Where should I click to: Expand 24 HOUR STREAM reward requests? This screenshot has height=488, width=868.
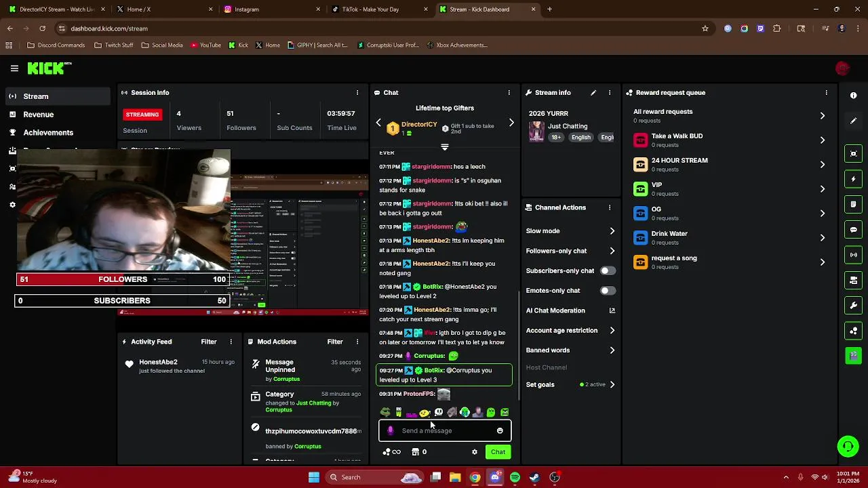(822, 165)
